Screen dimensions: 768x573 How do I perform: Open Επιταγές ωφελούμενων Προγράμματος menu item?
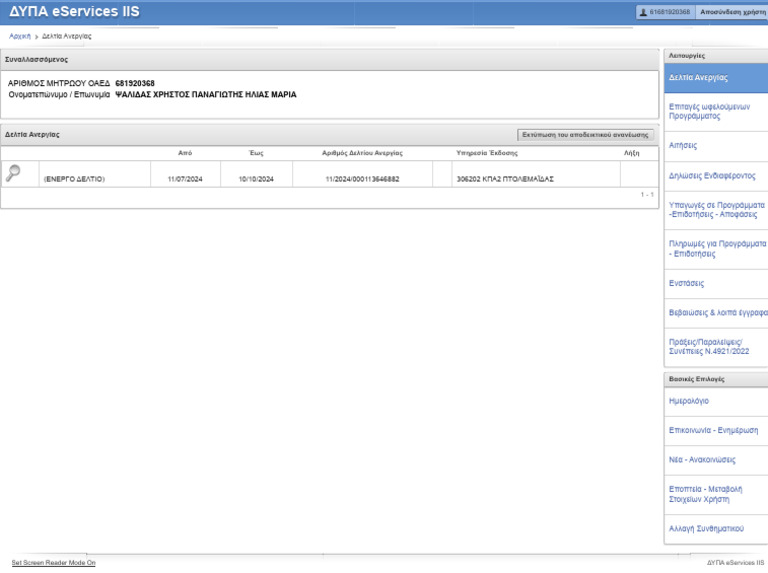click(716, 112)
